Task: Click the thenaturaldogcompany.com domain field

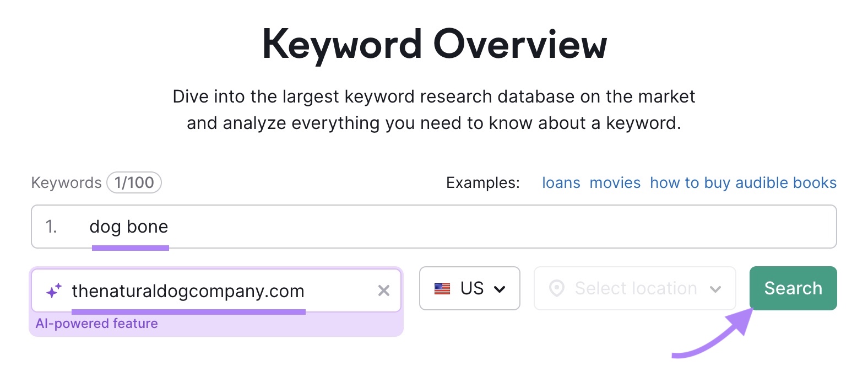Action: (188, 291)
